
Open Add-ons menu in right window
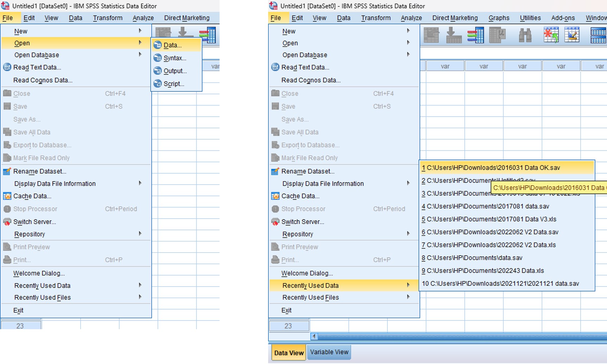(x=563, y=18)
